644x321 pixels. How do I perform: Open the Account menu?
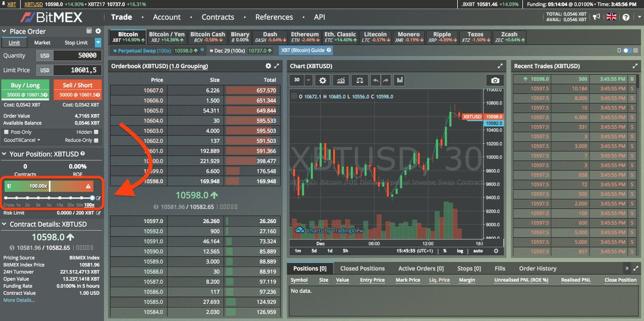[167, 17]
